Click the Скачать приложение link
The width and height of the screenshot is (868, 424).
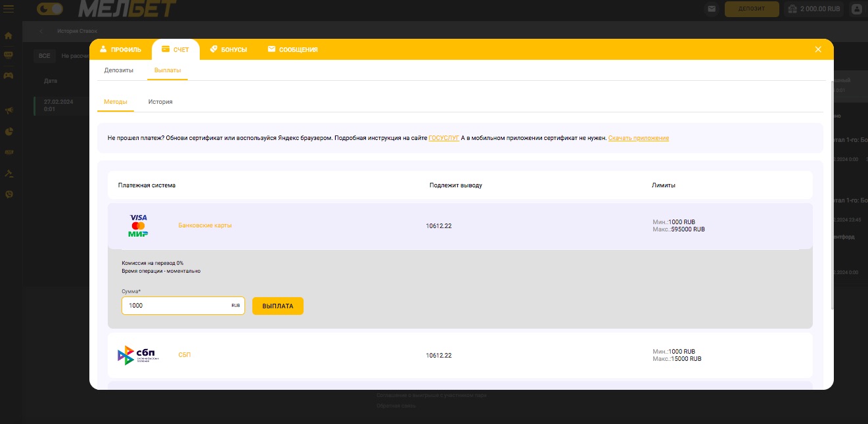639,138
